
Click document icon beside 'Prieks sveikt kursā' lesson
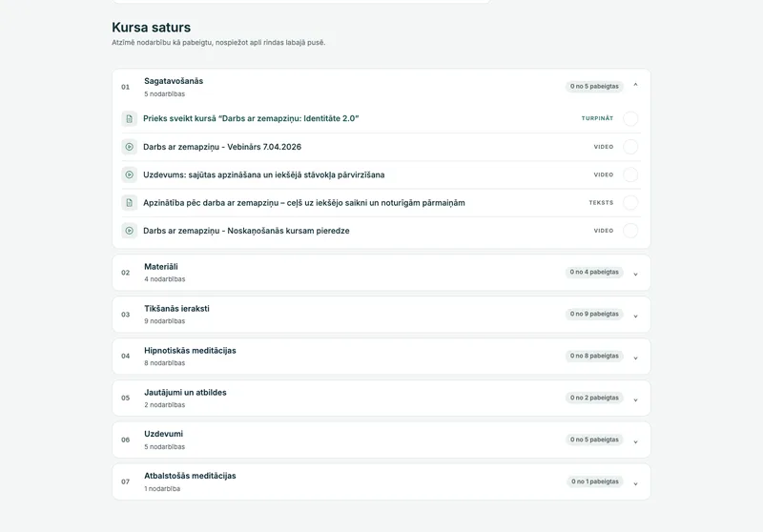click(x=129, y=118)
